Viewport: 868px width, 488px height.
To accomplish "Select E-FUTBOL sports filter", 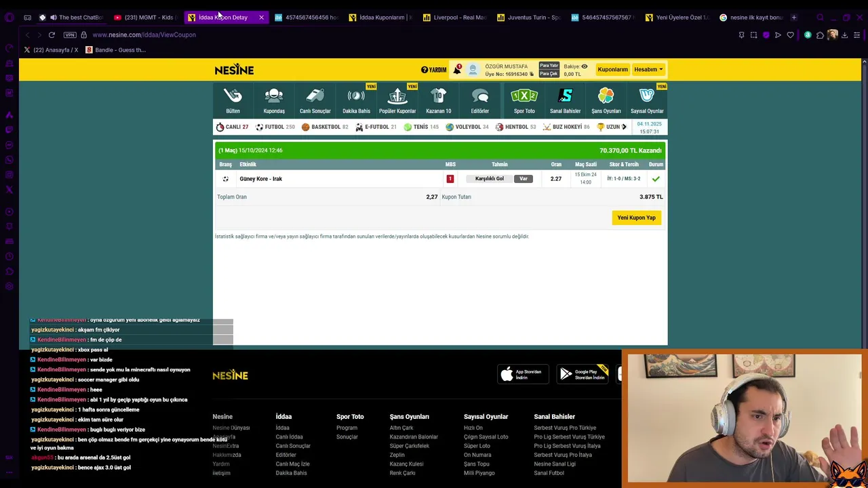I will point(376,127).
